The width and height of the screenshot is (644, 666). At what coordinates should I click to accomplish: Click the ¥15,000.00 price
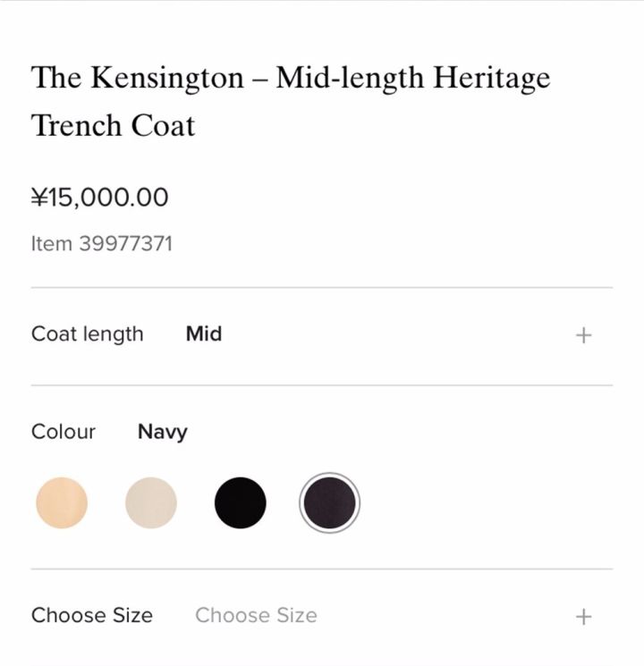coord(99,198)
